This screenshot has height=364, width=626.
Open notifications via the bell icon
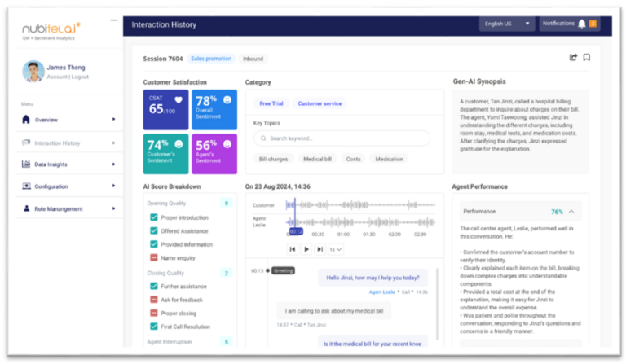point(582,24)
